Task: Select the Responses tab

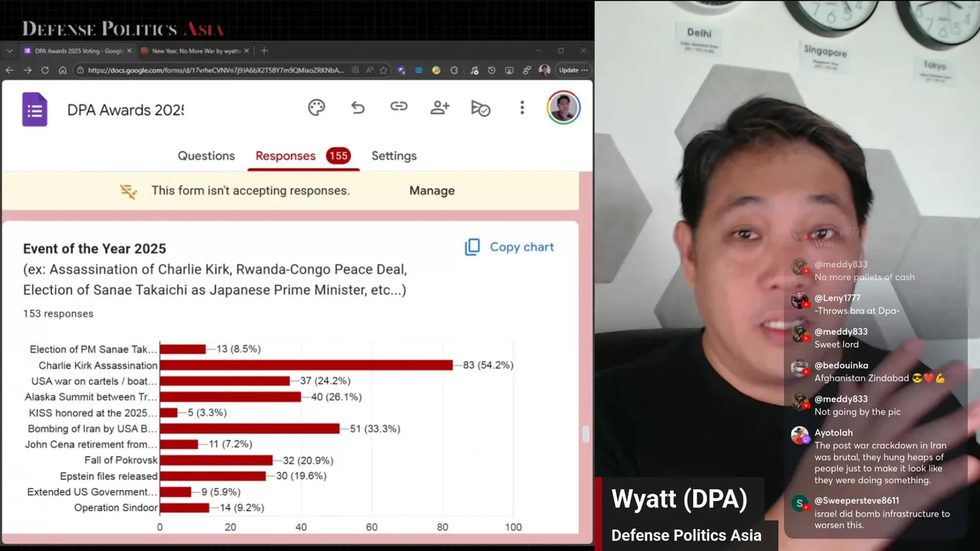Action: click(x=302, y=155)
